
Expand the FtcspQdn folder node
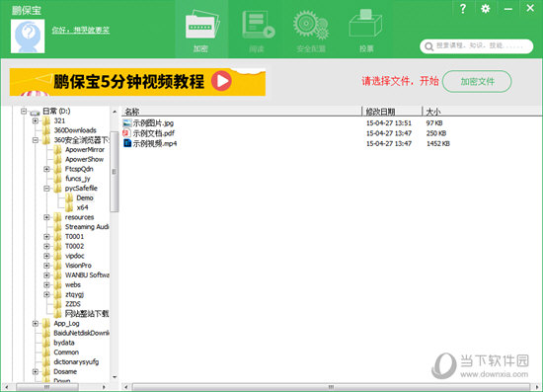46,169
